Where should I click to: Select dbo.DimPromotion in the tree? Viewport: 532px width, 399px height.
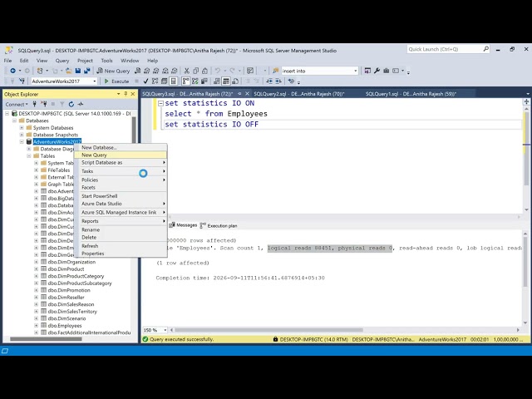[x=69, y=290]
